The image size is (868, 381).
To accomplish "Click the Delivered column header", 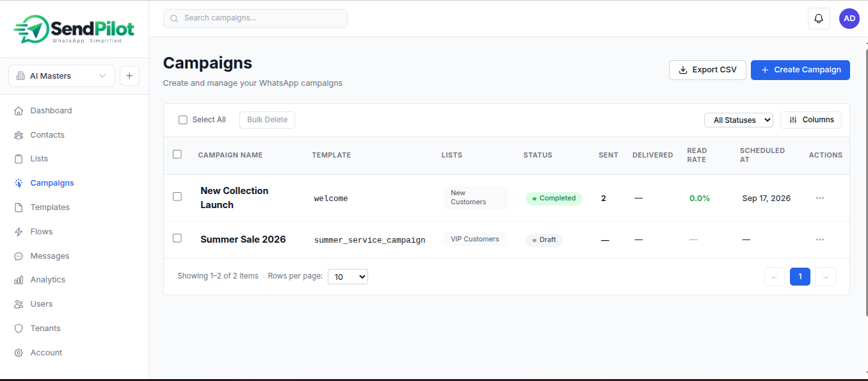I will coord(652,155).
